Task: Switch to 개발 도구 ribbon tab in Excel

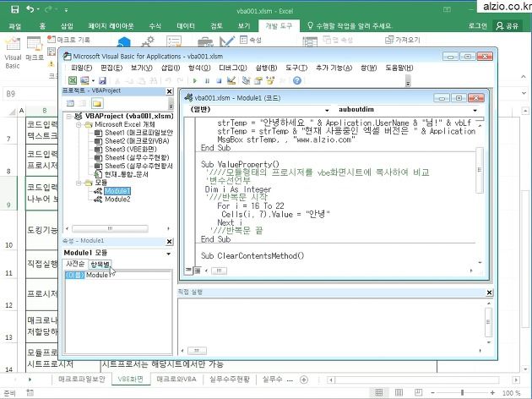Action: click(279, 26)
